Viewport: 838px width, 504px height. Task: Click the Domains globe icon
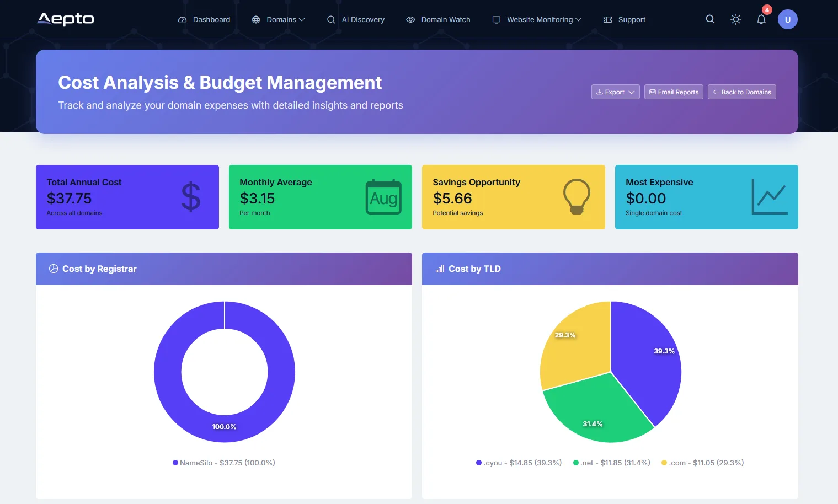(256, 19)
